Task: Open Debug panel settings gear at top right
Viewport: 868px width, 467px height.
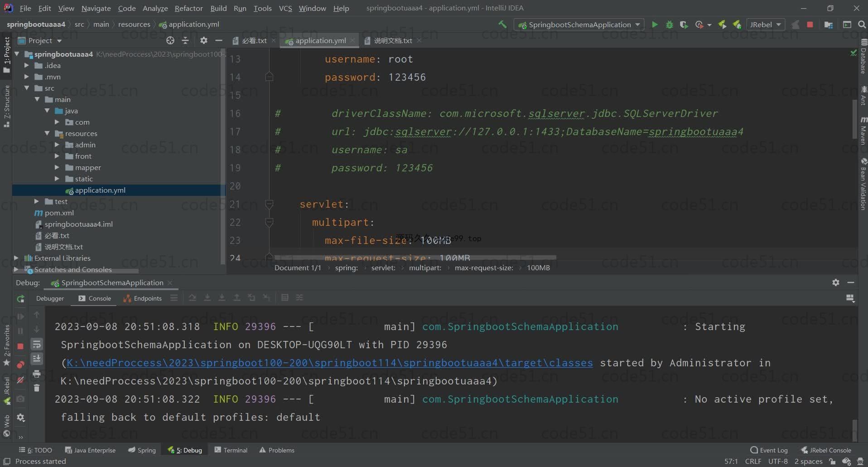Action: [x=836, y=282]
